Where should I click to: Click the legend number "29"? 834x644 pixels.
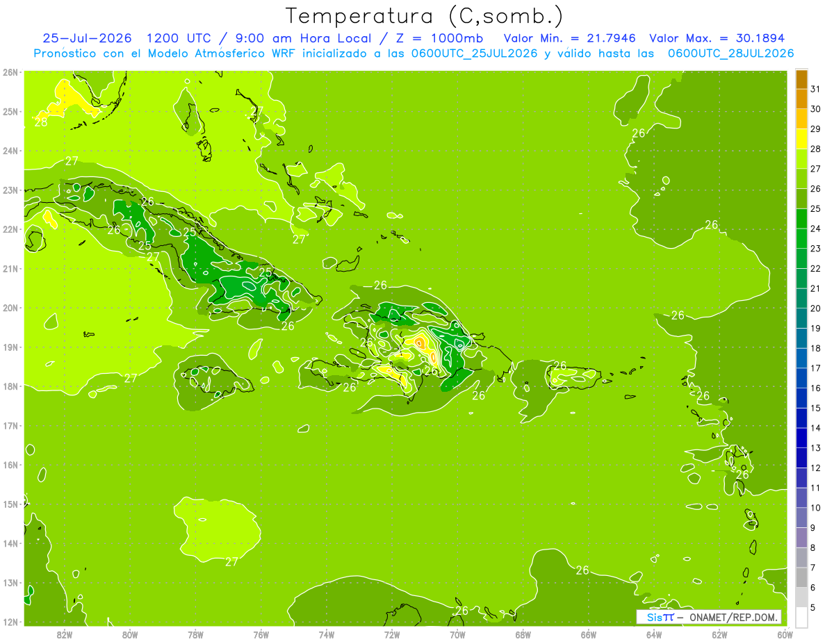click(815, 129)
